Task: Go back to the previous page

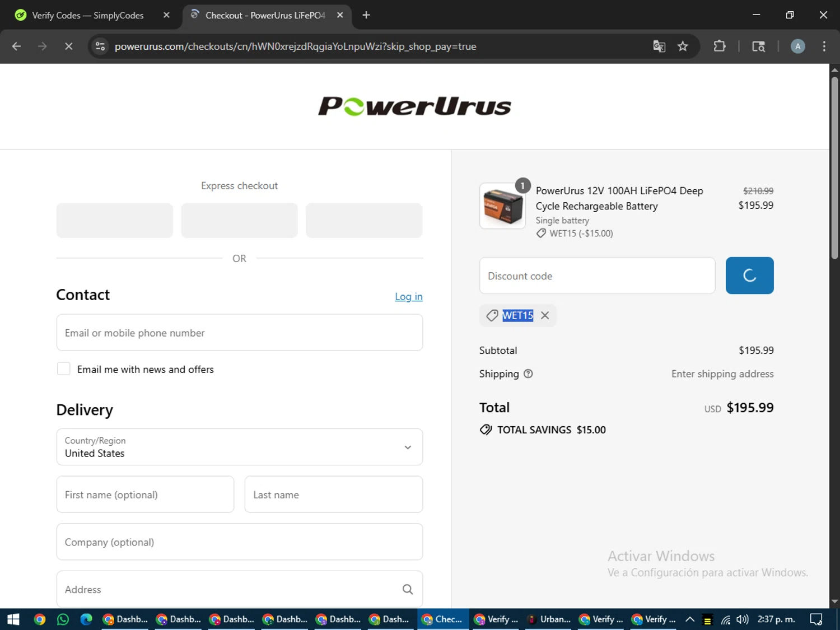Action: pos(16,46)
